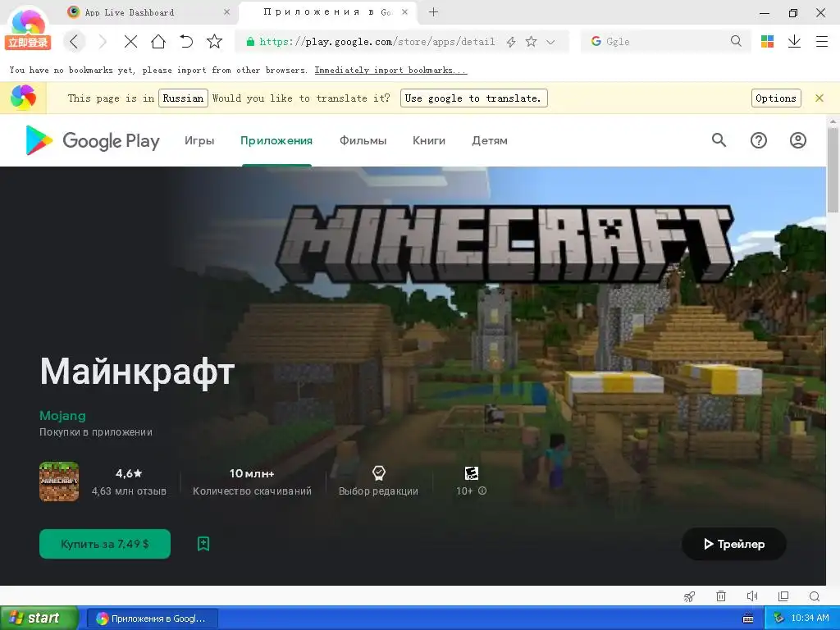Play the Трейлер video button
Screen dimensions: 840x630
pos(734,545)
